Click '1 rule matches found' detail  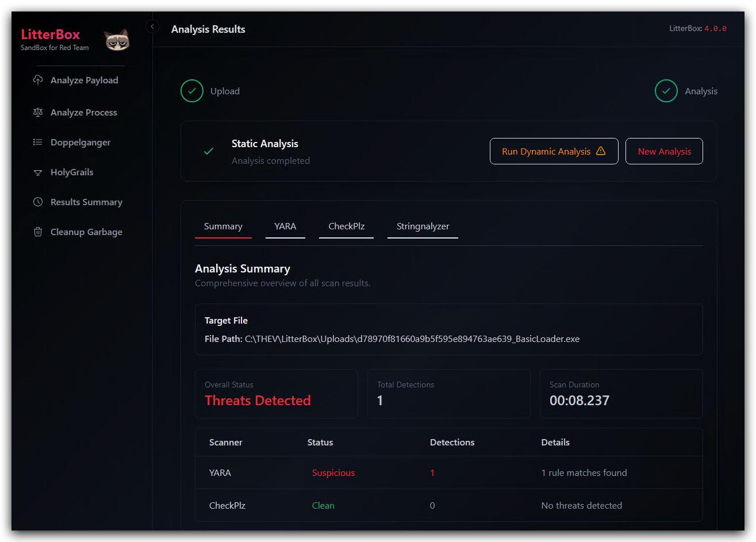point(584,473)
